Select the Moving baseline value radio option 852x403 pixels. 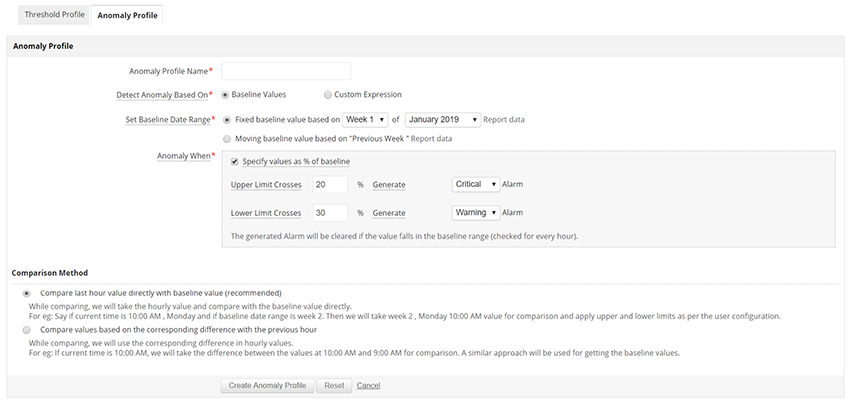(227, 139)
